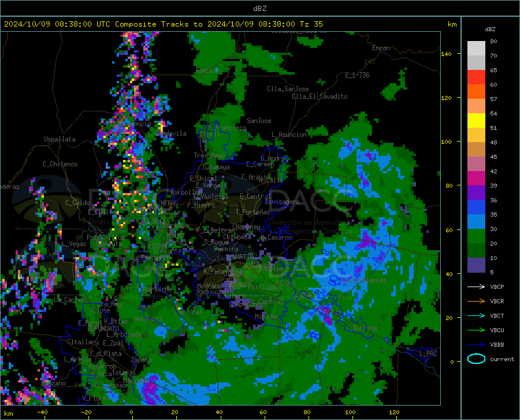This screenshot has height=420, width=520.
Task: Click the 120 km tick on bottom axis
Action: pyautogui.click(x=394, y=412)
